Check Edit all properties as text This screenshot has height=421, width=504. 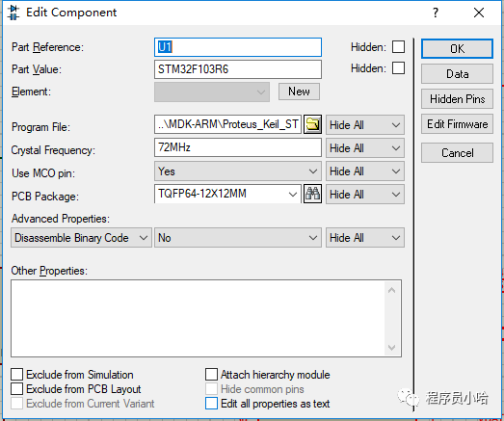point(211,404)
